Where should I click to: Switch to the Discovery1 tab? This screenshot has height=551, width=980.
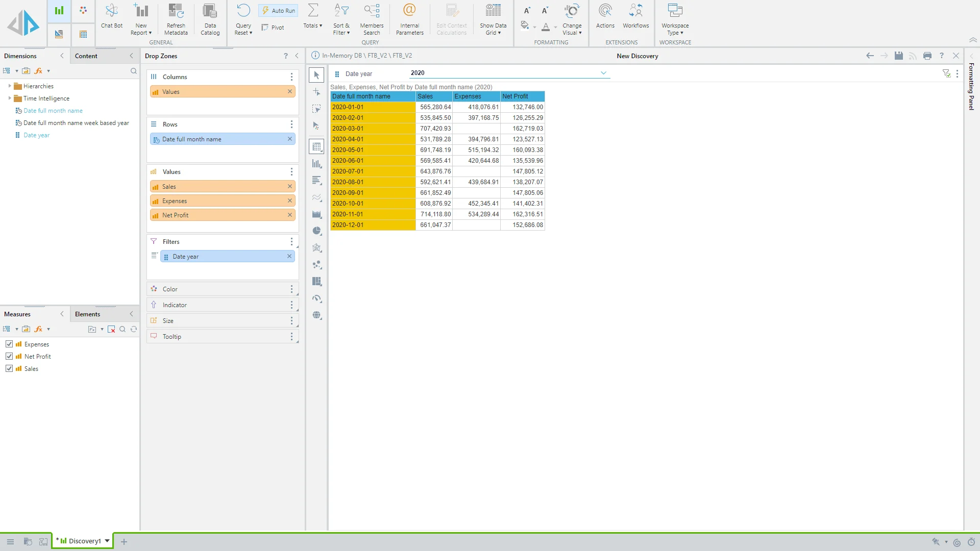pos(84,541)
